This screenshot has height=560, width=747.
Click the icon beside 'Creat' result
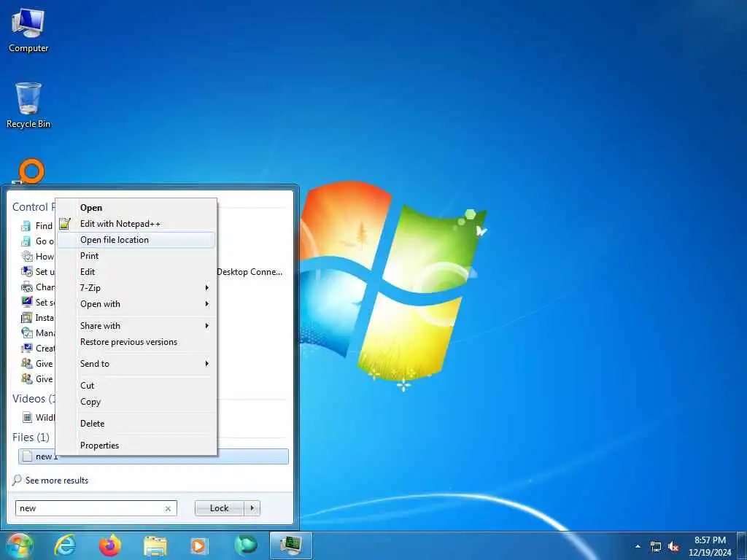tap(27, 348)
